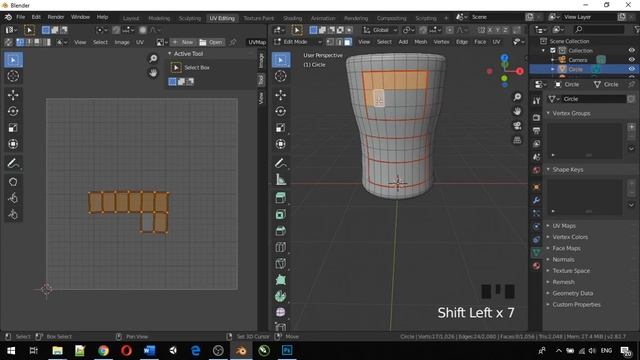The height and width of the screenshot is (360, 640).
Task: Select the Inset Faces tool
Action: pos(281,215)
